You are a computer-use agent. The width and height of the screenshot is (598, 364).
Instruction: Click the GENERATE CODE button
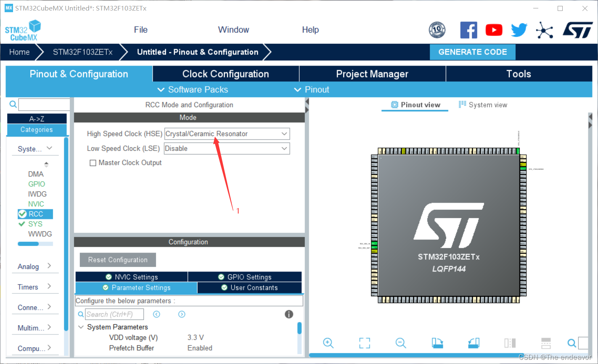[x=473, y=52]
